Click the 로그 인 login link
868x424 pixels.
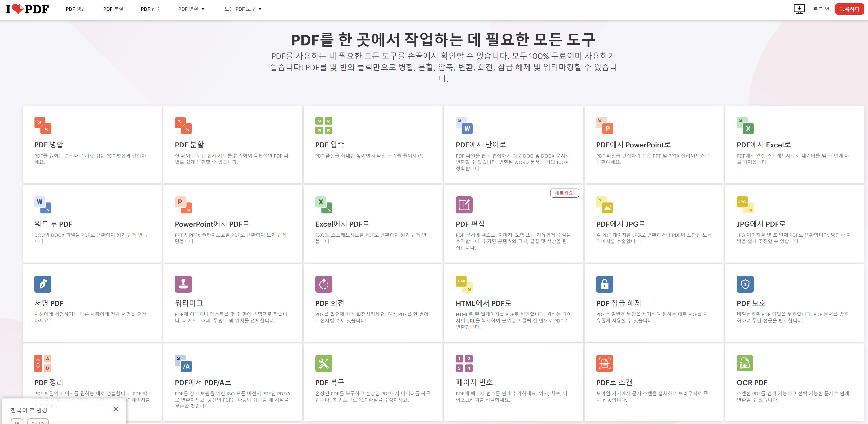[821, 9]
